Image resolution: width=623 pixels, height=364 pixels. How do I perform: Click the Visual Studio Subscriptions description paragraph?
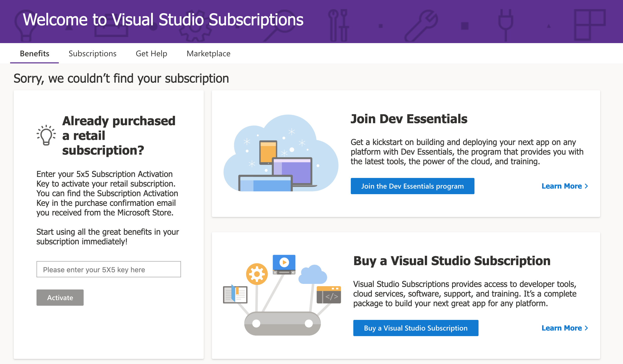465,294
